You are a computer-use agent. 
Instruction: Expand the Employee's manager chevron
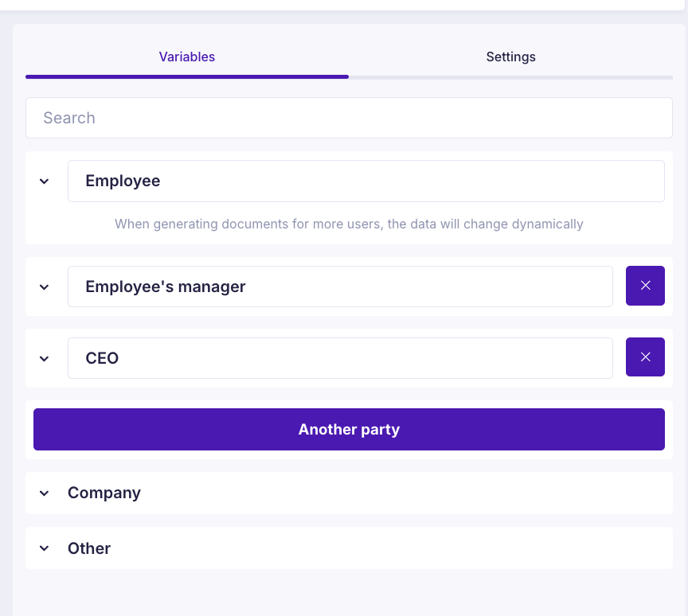tap(45, 287)
